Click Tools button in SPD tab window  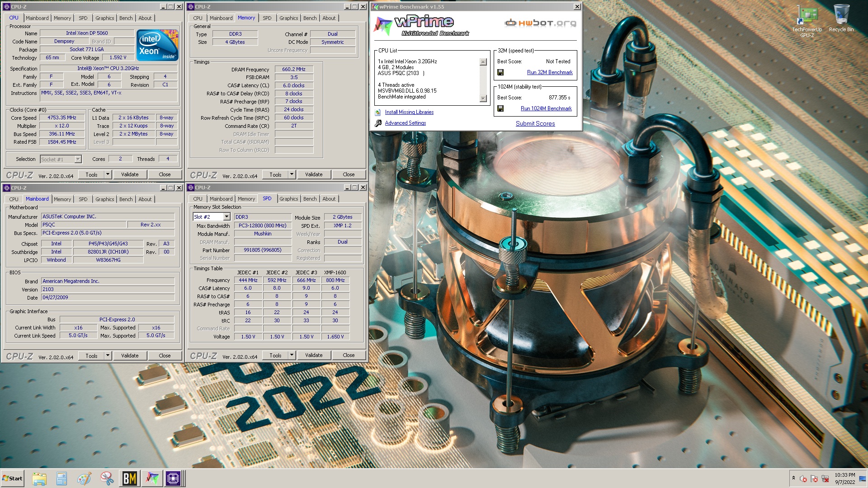[275, 356]
